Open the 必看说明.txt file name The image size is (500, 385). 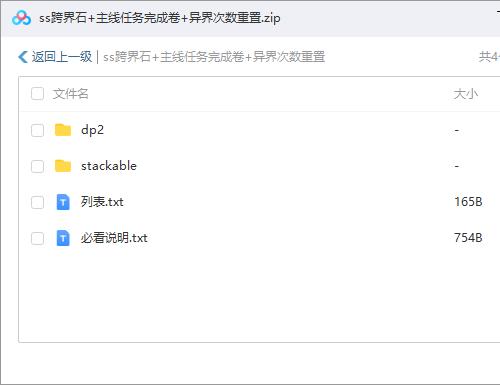[114, 238]
